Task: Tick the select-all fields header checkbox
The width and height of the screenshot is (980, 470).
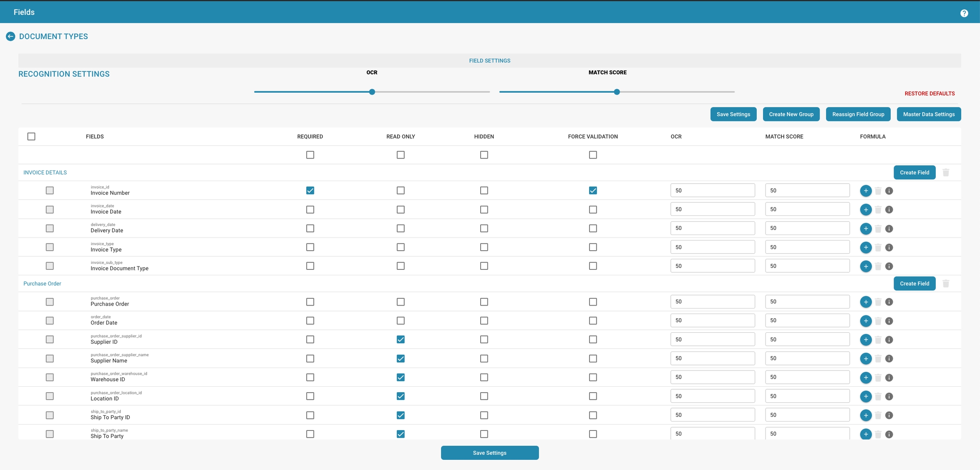Action: pos(31,136)
